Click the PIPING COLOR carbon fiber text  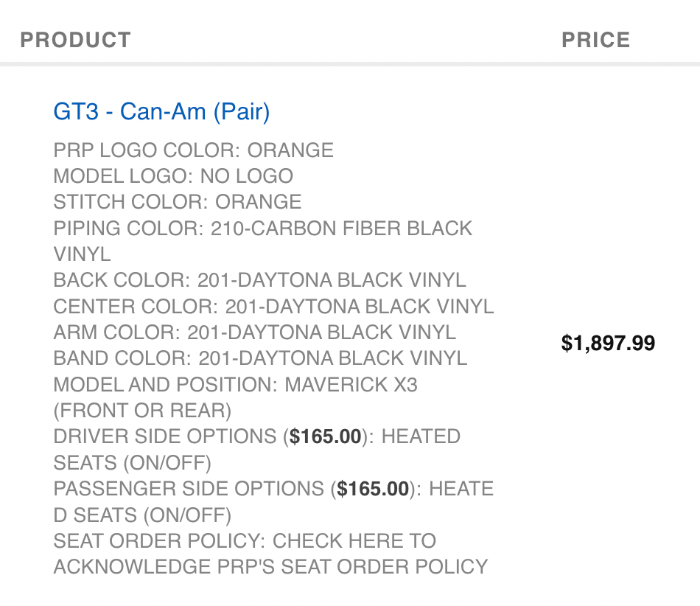point(263,241)
